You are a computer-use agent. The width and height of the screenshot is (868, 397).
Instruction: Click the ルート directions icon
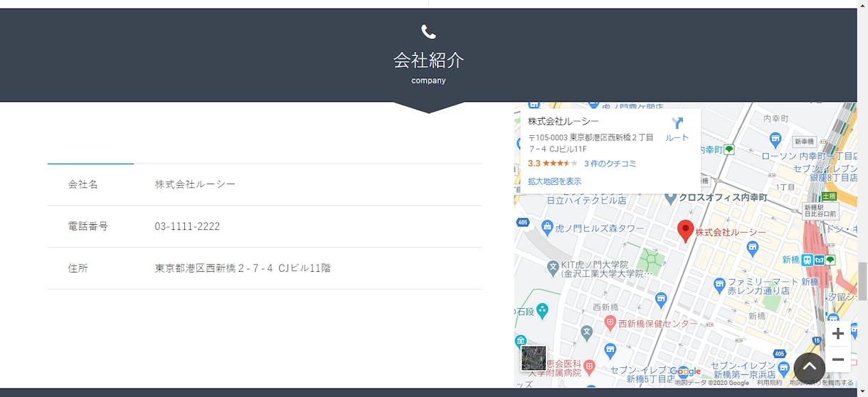[x=677, y=123]
